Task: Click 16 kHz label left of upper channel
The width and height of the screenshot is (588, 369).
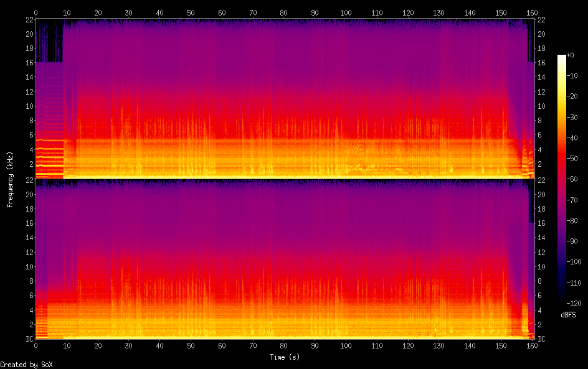Action: (x=27, y=63)
